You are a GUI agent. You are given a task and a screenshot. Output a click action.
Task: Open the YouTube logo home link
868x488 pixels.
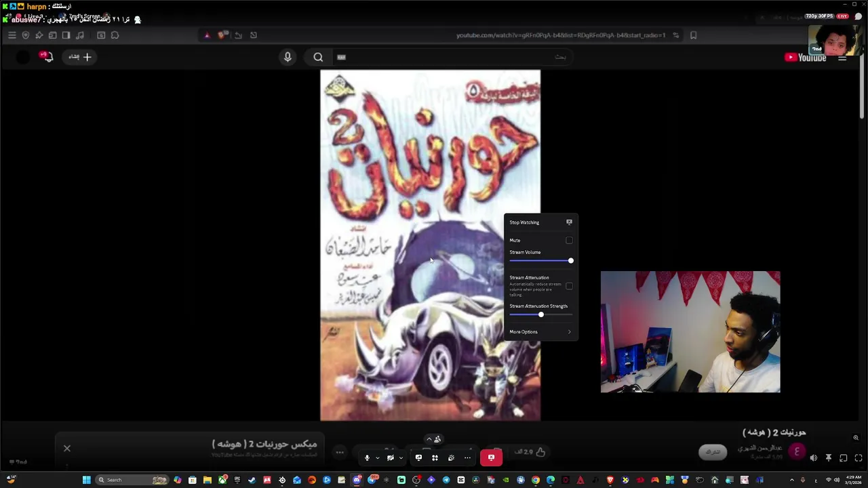[806, 58]
